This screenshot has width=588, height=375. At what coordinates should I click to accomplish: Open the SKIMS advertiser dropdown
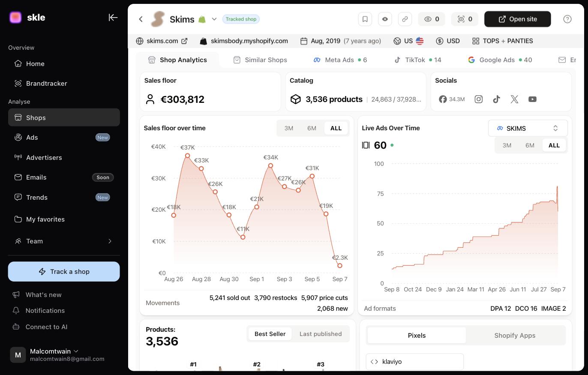click(x=528, y=128)
